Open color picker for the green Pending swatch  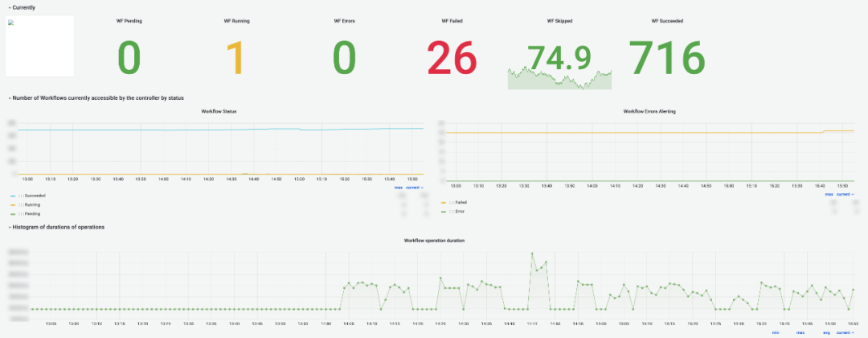pos(13,213)
